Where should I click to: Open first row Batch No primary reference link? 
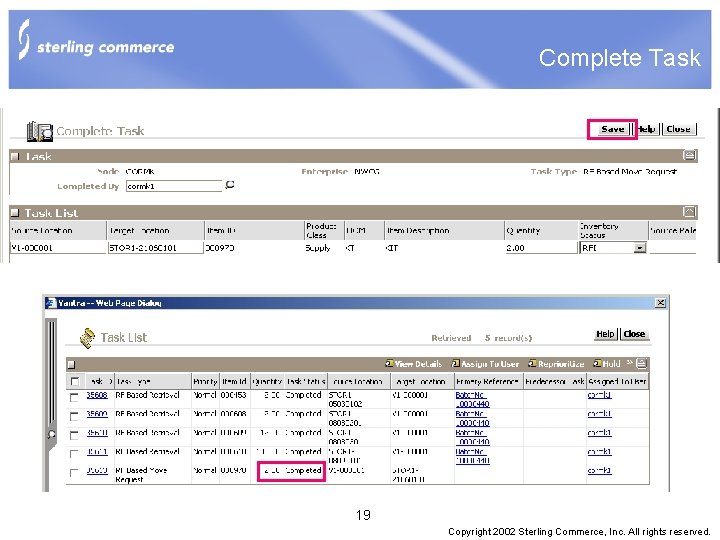(x=472, y=399)
